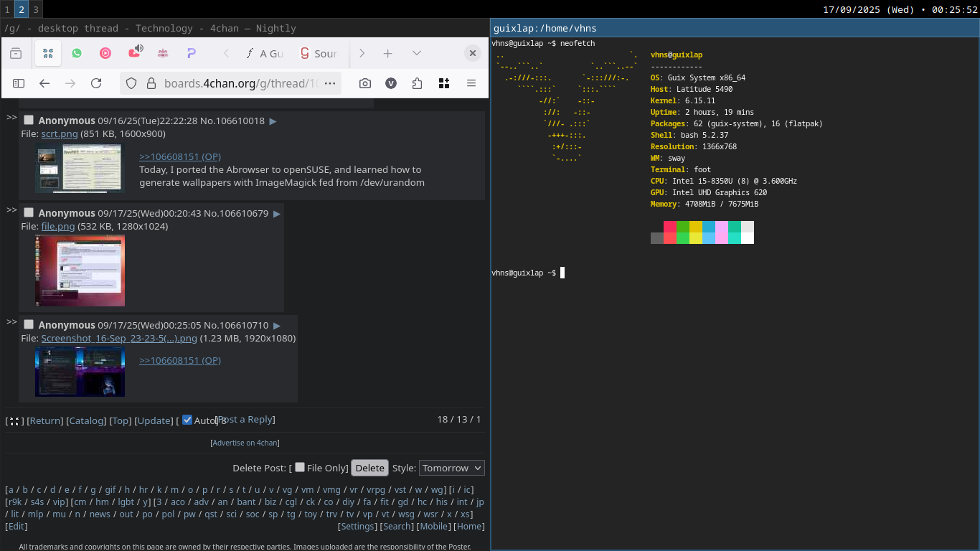Expand the scrt.png thumbnail image
Image resolution: width=980 pixels, height=551 pixels.
click(80, 168)
